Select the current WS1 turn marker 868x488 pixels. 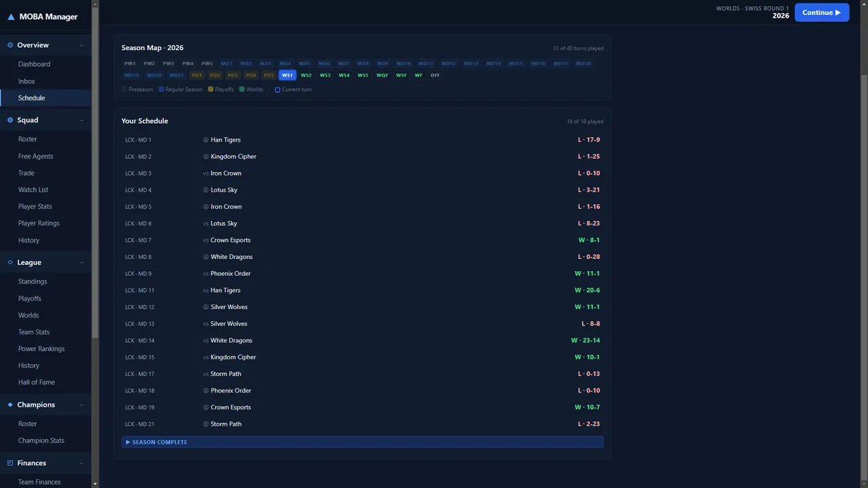coord(288,75)
